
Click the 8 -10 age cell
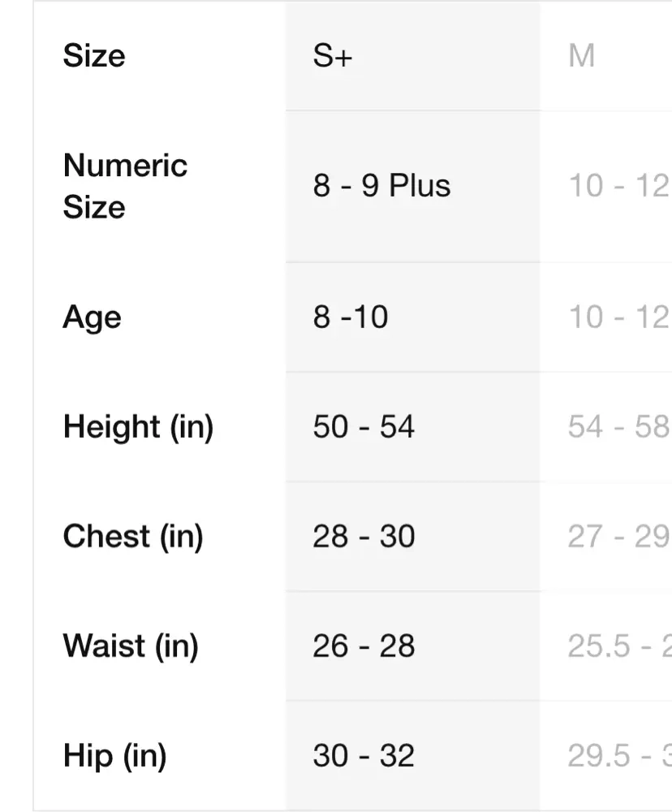351,317
